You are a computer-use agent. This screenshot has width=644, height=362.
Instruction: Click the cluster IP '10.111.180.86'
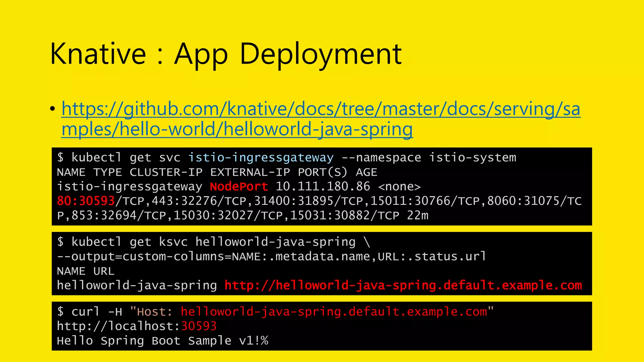323,187
